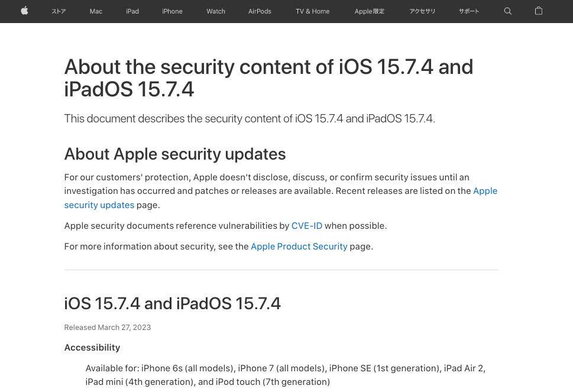573x392 pixels.
Task: Open the search icon in the navigation bar
Action: coord(507,11)
